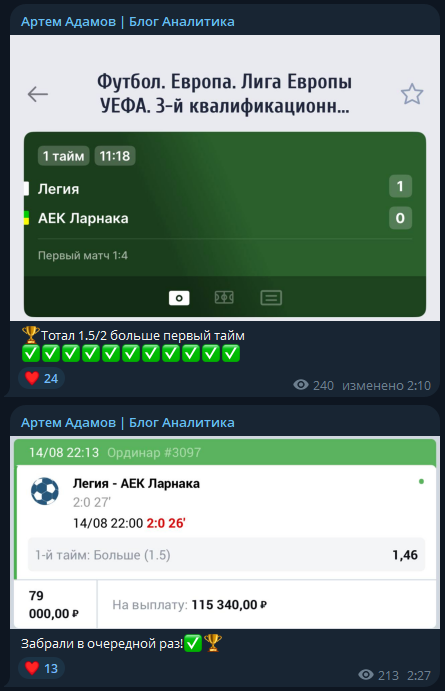Open the text statistics list icon

(271, 298)
